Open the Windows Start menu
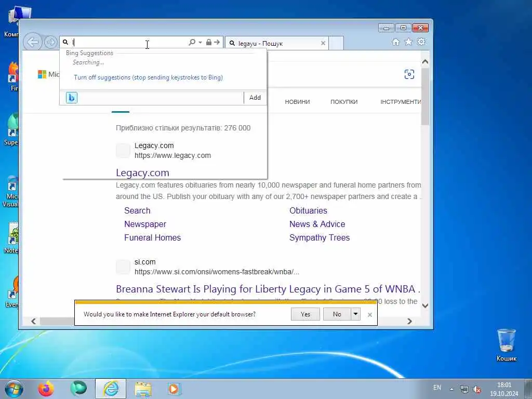532x399 pixels. click(x=14, y=389)
